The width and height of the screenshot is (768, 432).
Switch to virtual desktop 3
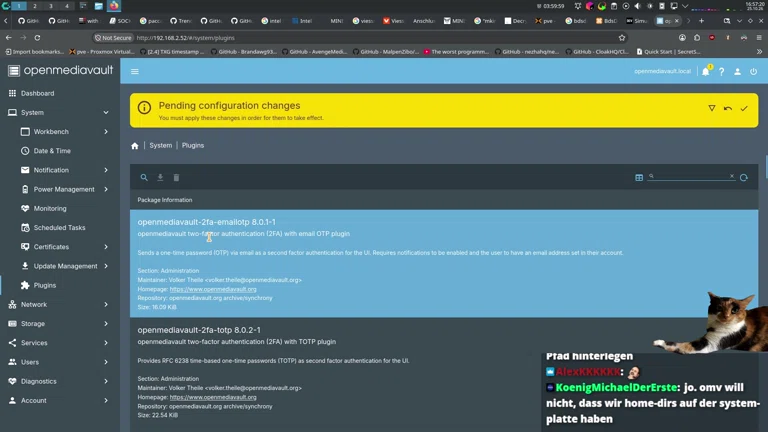coord(51,6)
